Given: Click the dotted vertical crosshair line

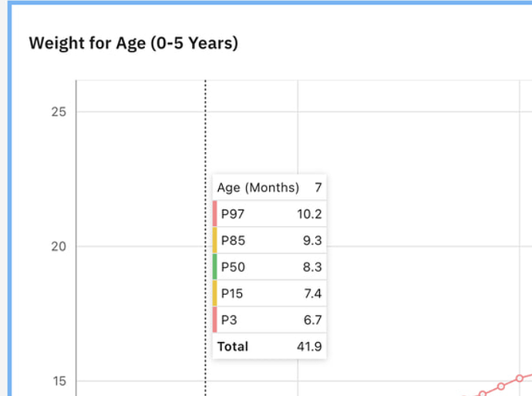Looking at the screenshot, I should point(206,124).
